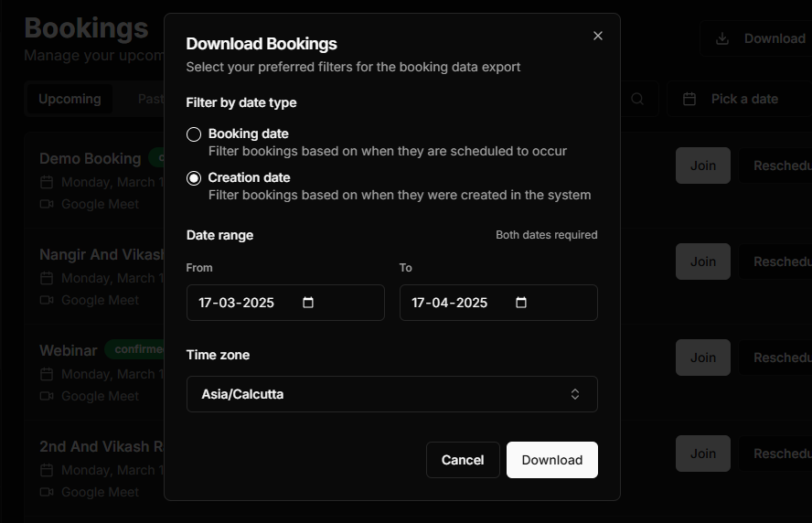Screen dimensions: 812x523
Task: Click calendar icon beside Pick a date
Action: pos(689,99)
